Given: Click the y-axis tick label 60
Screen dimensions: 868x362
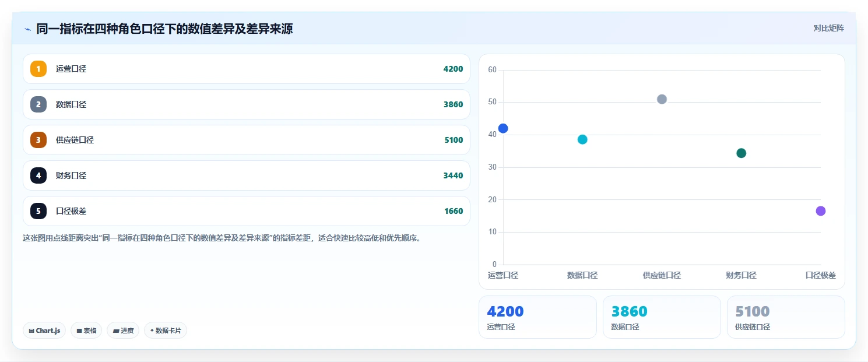Looking at the screenshot, I should click(492, 70).
